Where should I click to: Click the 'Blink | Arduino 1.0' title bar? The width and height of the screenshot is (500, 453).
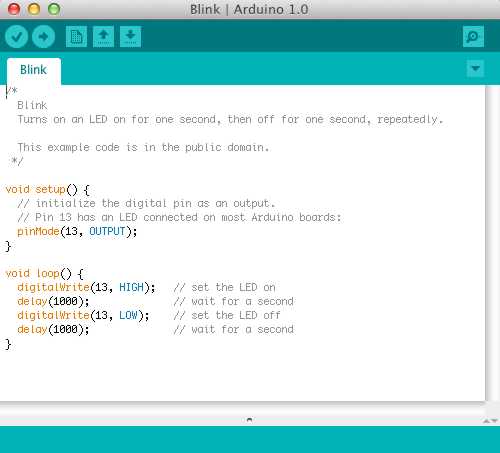[x=249, y=9]
